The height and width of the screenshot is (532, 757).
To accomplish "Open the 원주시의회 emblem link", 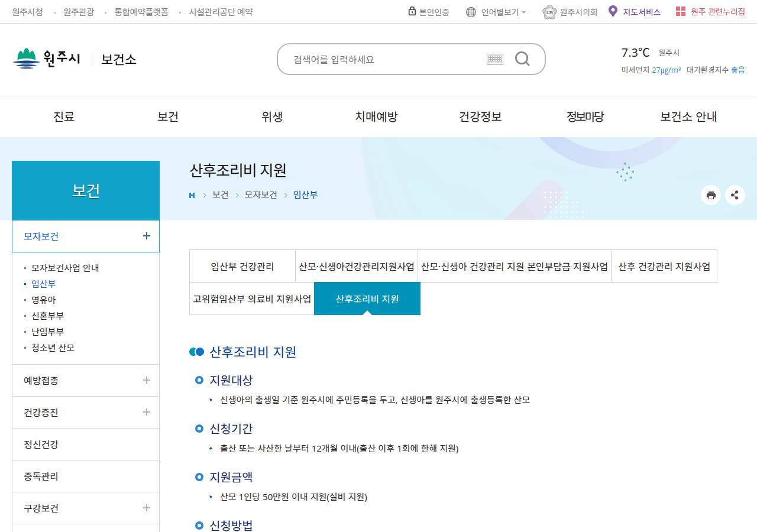I will click(x=570, y=12).
